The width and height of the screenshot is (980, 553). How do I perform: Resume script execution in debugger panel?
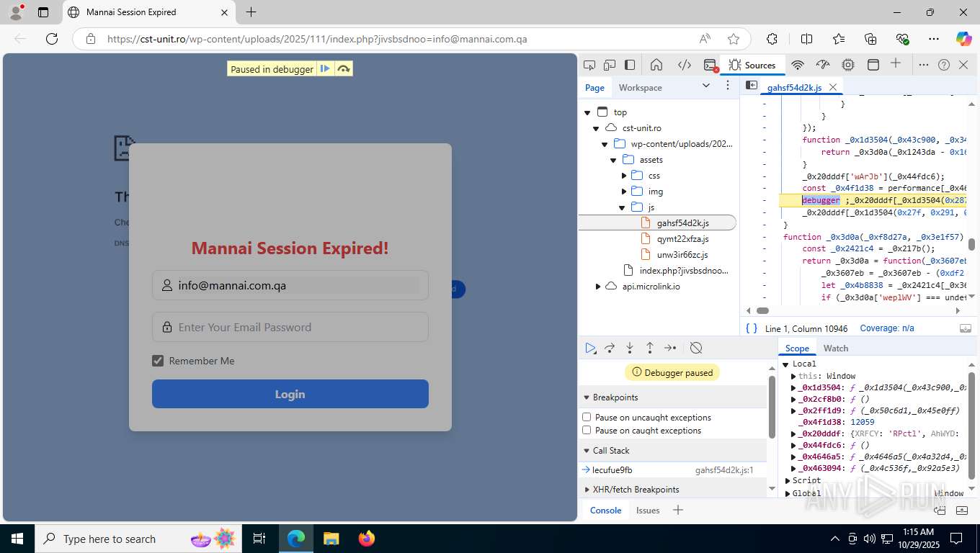tap(590, 348)
